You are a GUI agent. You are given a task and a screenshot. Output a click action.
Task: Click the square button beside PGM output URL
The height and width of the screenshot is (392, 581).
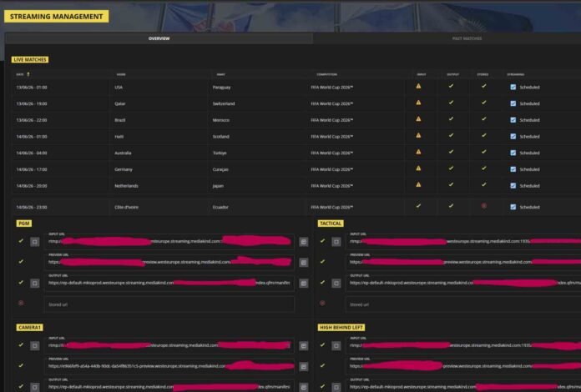point(34,284)
